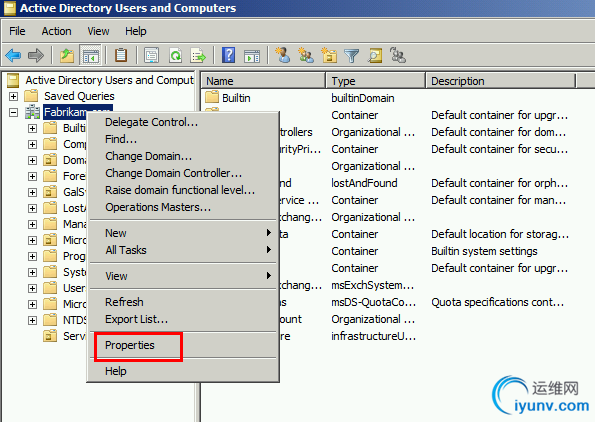Open filter options with the funnel icon

click(x=351, y=56)
